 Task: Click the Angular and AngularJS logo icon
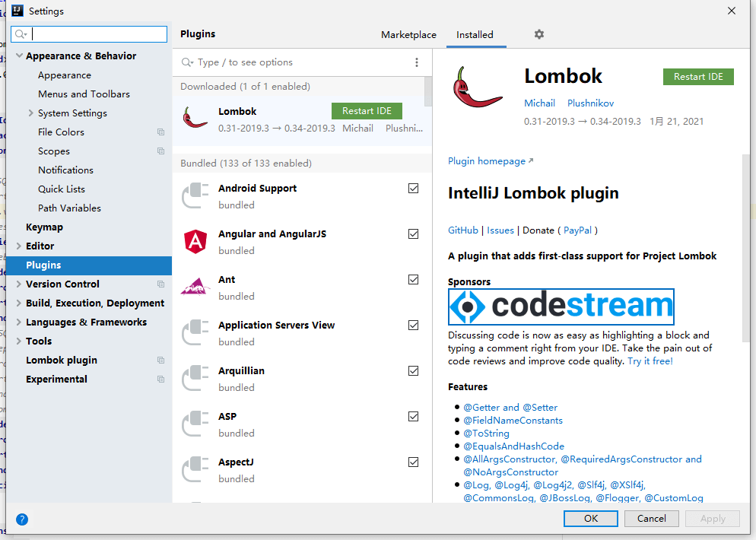195,241
